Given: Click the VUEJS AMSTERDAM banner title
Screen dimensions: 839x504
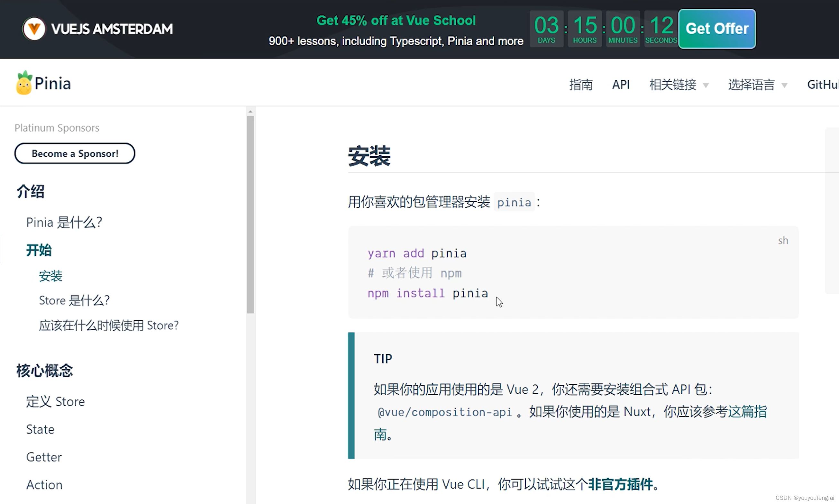Looking at the screenshot, I should click(x=112, y=29).
